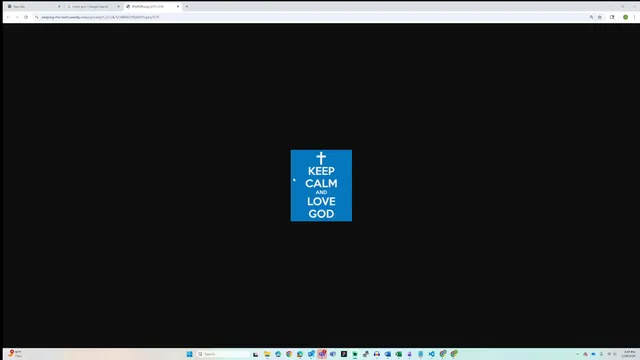Open the zoom magnifier icon in address bar

[591, 17]
